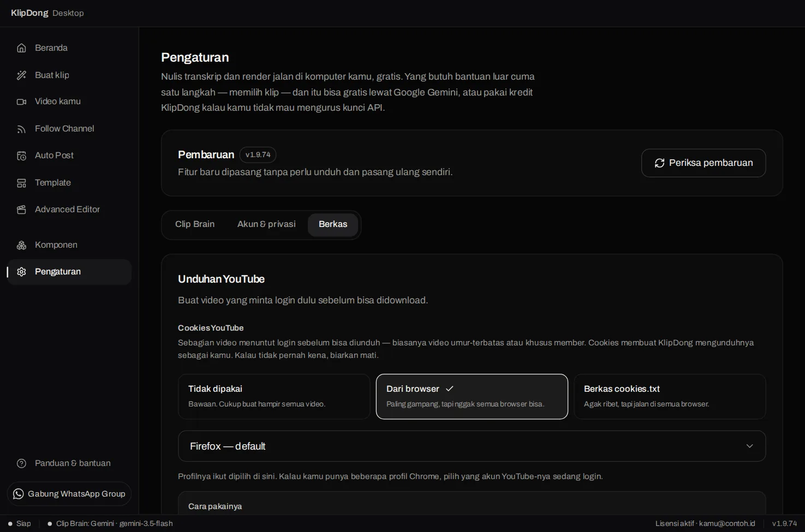Open the Firefox — default browser dropdown

click(472, 446)
